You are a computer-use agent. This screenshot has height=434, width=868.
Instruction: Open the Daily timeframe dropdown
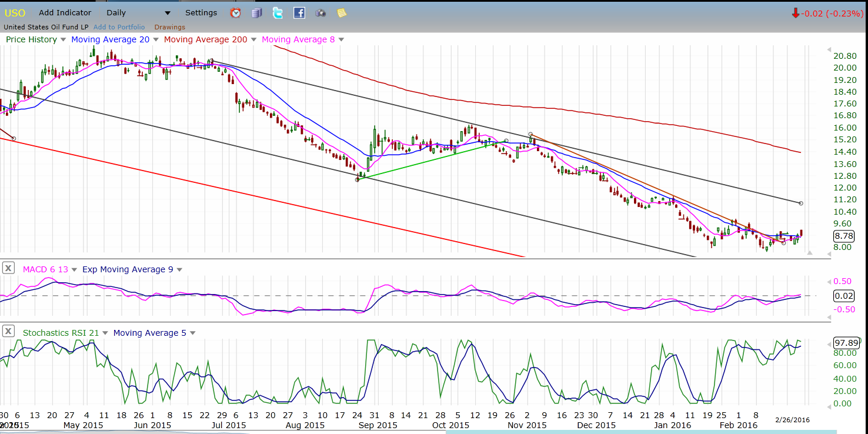[139, 13]
